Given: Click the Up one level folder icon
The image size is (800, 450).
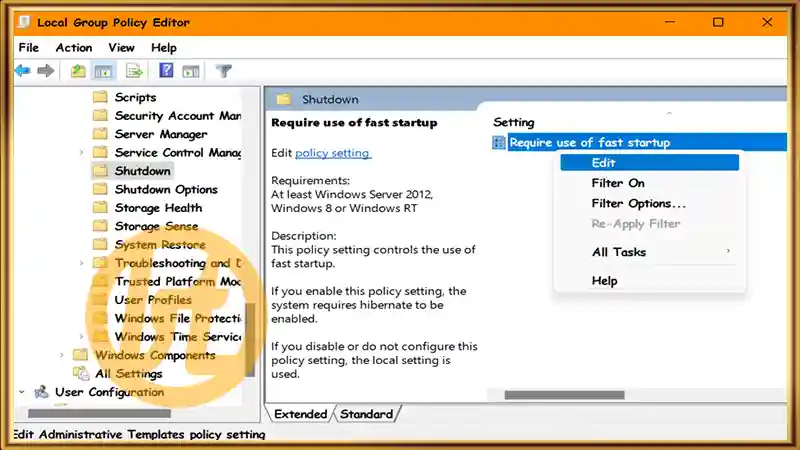Looking at the screenshot, I should 78,71.
